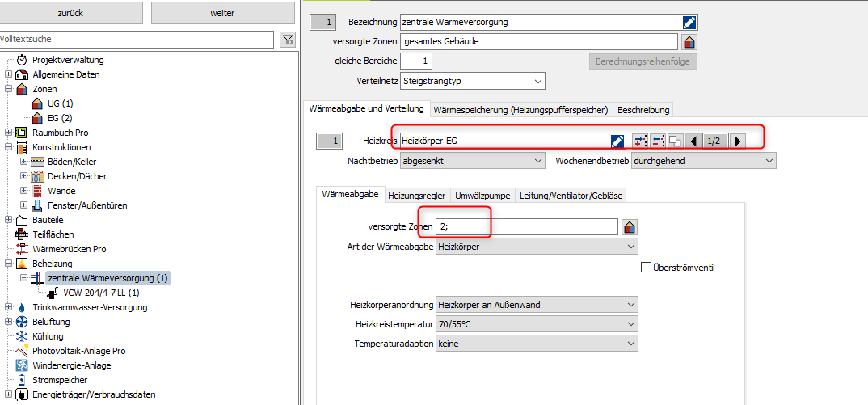868x405 pixels.
Task: Open the Heizkörperanordnung dropdown
Action: click(537, 305)
